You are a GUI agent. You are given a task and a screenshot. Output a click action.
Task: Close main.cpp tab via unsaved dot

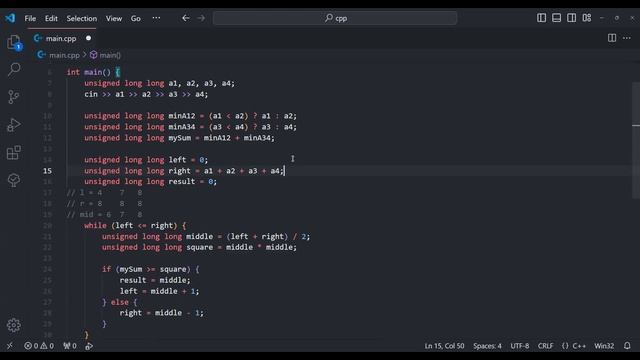(88, 38)
